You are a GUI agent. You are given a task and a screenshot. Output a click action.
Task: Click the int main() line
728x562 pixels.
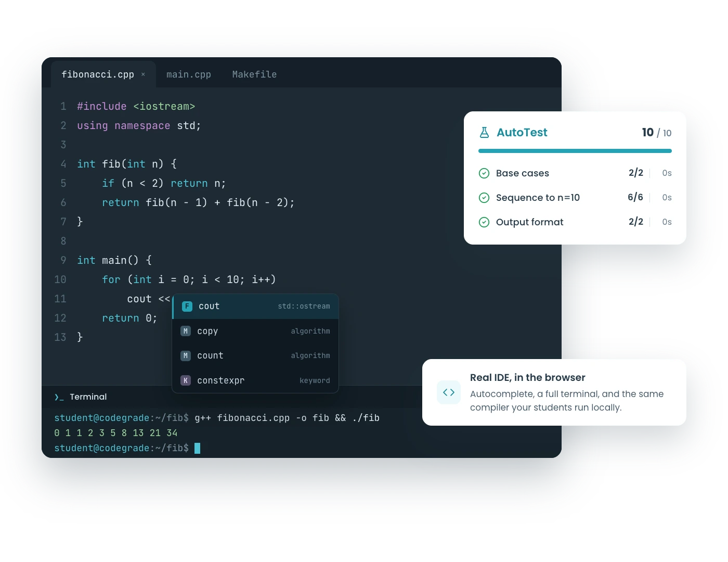[x=114, y=260]
